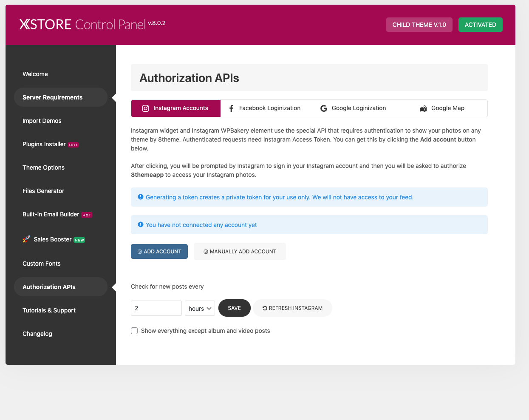This screenshot has width=529, height=420.
Task: Go to Theme Options
Action: [44, 167]
